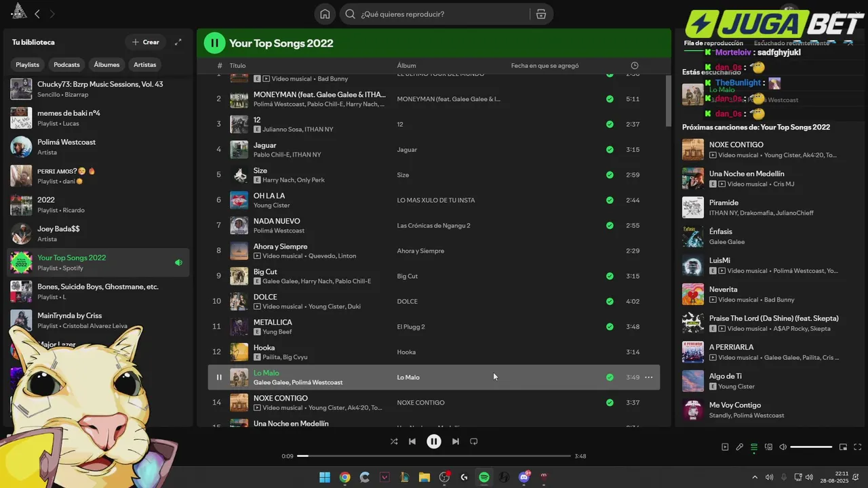Skip to the next track
Image resolution: width=868 pixels, height=488 pixels.
456,441
